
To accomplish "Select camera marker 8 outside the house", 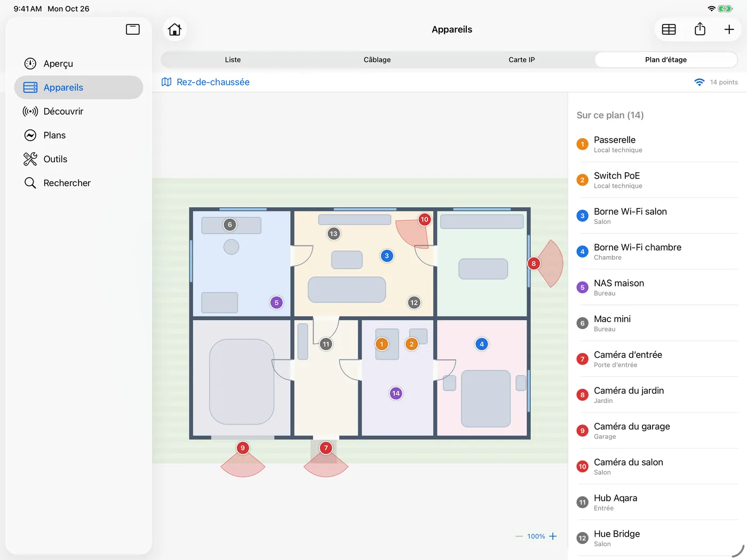I will (534, 263).
